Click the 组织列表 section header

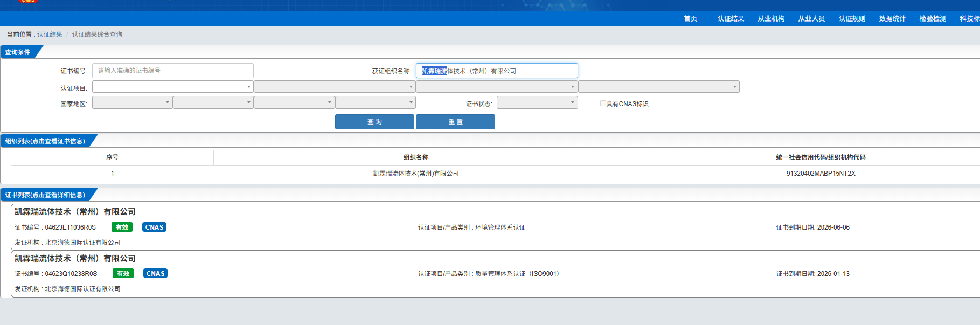[45, 141]
